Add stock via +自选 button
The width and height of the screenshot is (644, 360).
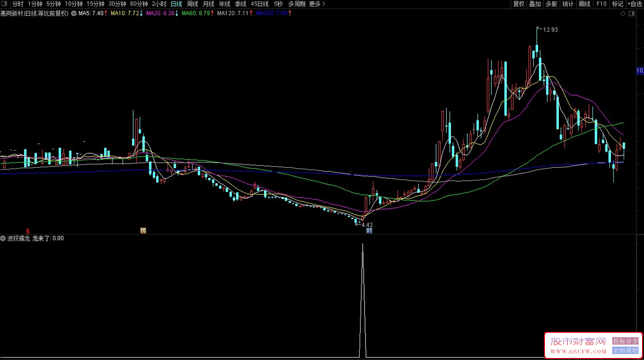(x=635, y=4)
